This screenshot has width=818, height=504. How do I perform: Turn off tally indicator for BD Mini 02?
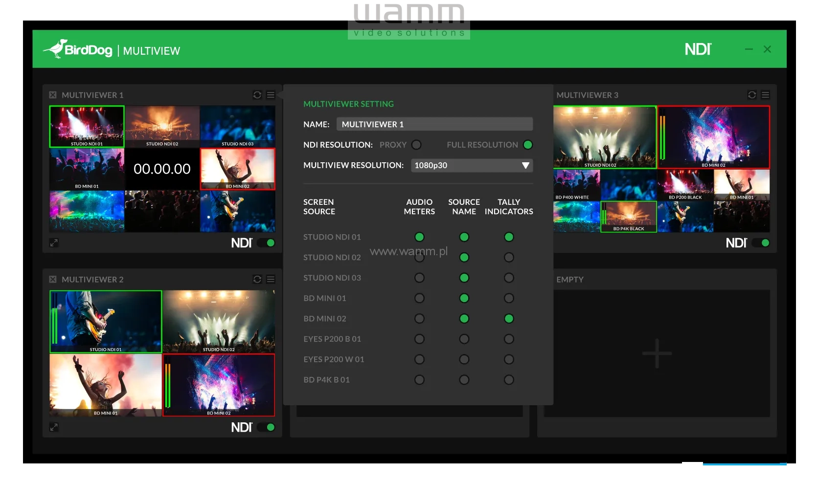[509, 319]
